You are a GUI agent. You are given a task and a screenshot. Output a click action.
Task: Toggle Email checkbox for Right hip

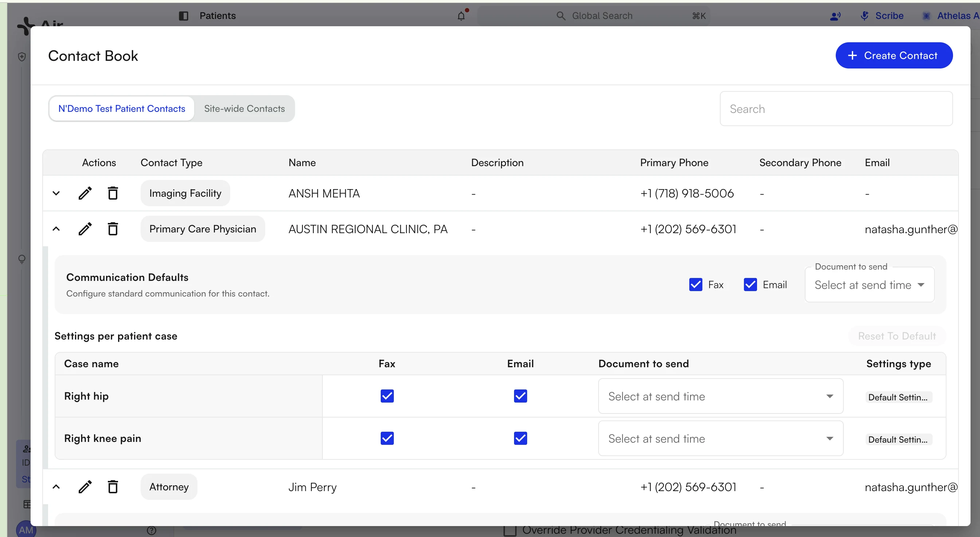(x=521, y=396)
